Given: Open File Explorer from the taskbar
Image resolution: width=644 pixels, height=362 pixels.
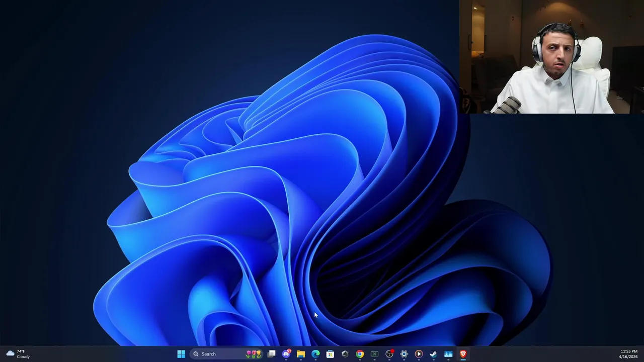Looking at the screenshot, I should click(301, 354).
